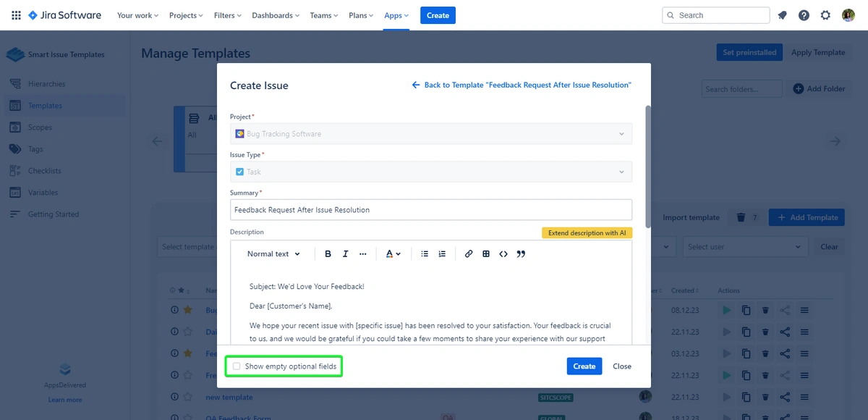Image resolution: width=868 pixels, height=420 pixels.
Task: Click the dialog's vertical scrollbar
Action: (648, 167)
